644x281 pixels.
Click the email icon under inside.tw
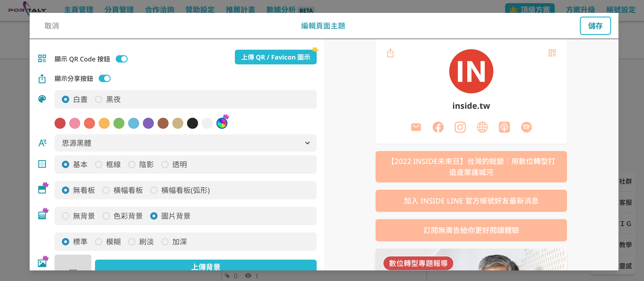(x=416, y=127)
